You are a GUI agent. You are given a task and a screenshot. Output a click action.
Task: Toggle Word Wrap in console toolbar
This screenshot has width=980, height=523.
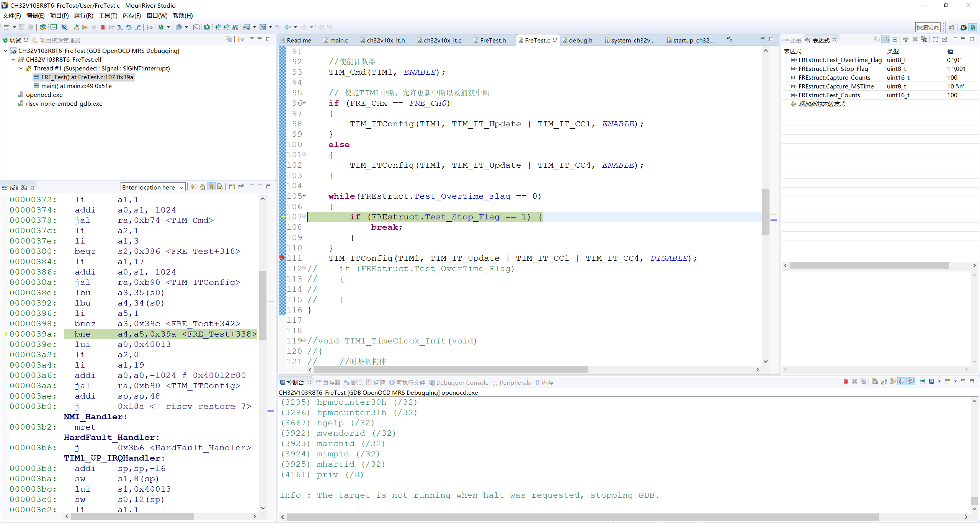point(893,381)
